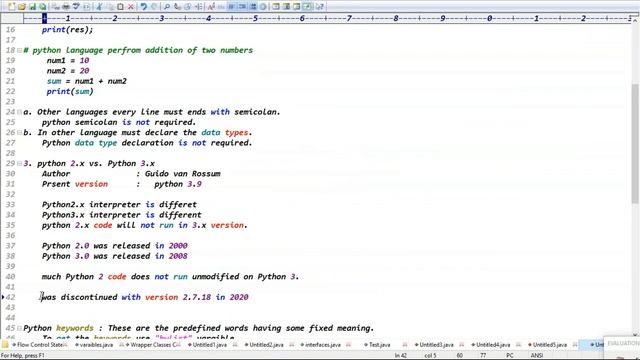640x360 pixels.
Task: Click the vertical scrollbar thumb
Action: [x=636, y=143]
